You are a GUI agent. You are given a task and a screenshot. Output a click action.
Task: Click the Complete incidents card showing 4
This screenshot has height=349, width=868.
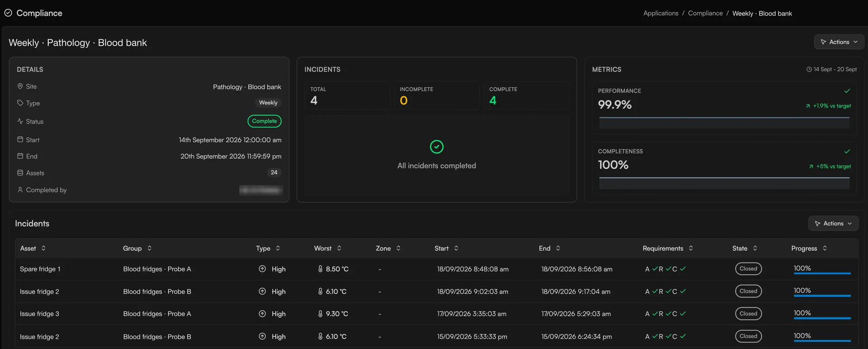526,96
